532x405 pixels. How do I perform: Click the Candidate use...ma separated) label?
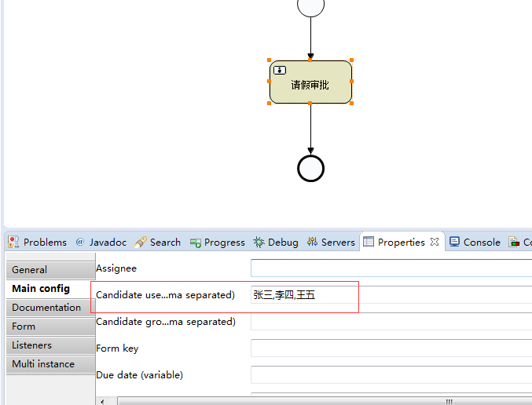pos(166,295)
